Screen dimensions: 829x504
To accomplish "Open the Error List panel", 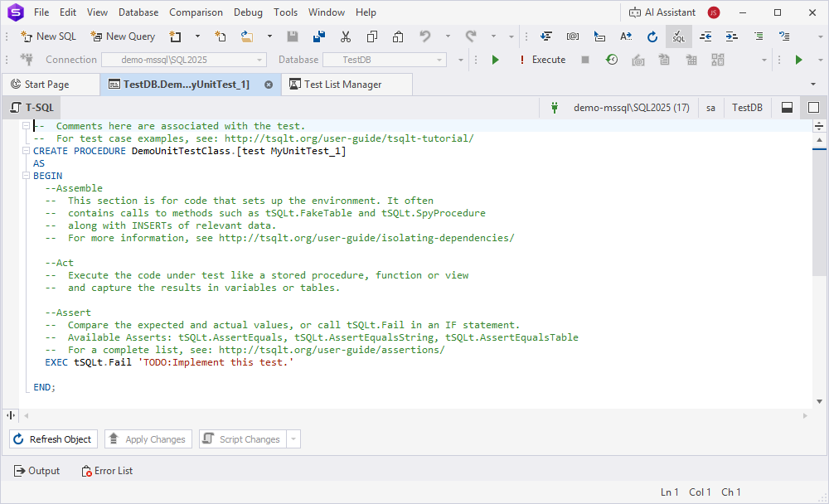I will (107, 471).
